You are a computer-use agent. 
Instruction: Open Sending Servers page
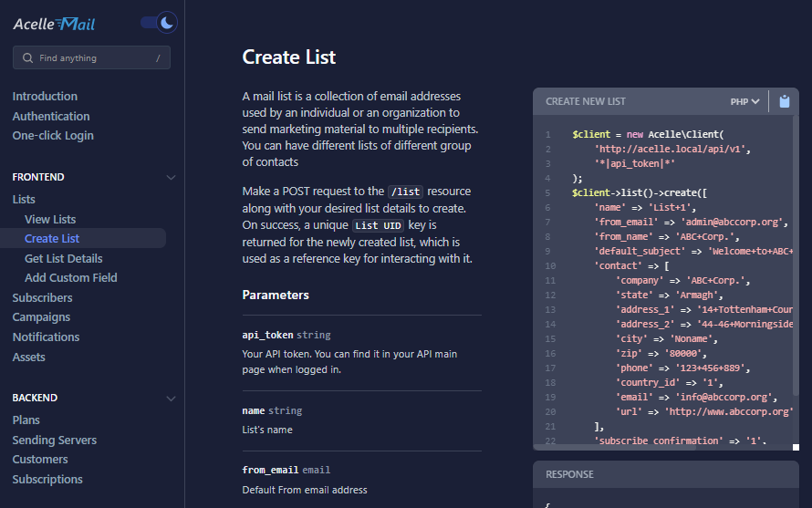55,441
